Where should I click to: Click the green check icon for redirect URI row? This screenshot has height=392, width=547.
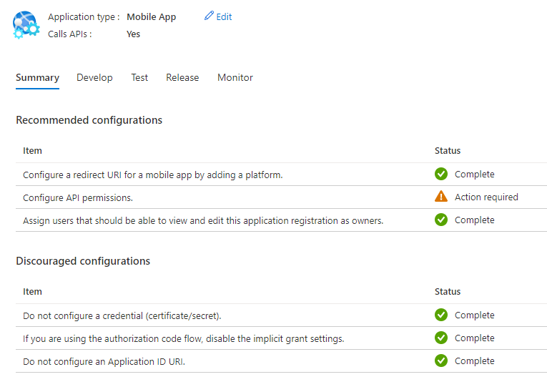(x=441, y=174)
